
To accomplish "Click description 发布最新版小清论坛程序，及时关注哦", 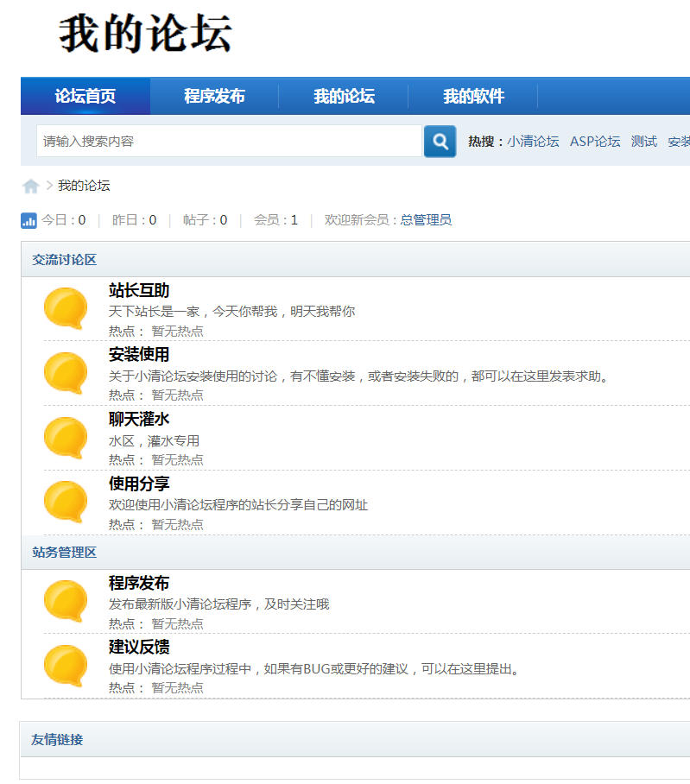I will click(x=219, y=604).
